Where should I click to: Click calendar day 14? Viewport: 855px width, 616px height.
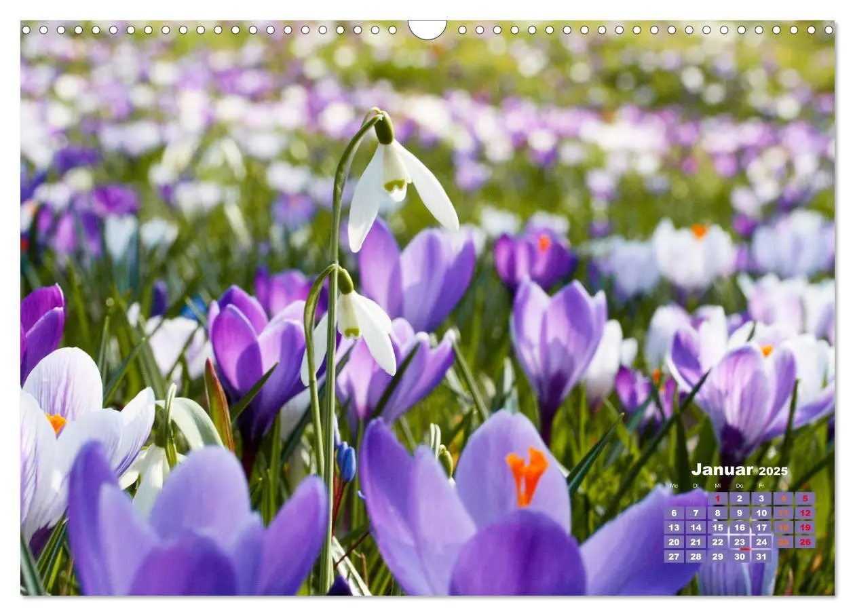[696, 527]
